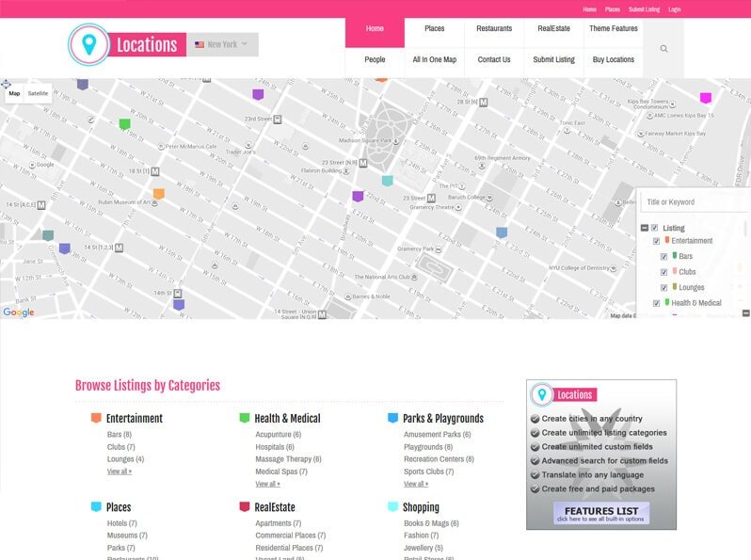Viewport: 751px width, 560px height.
Task: Click the green map marker near W 19th St
Action: coord(124,124)
